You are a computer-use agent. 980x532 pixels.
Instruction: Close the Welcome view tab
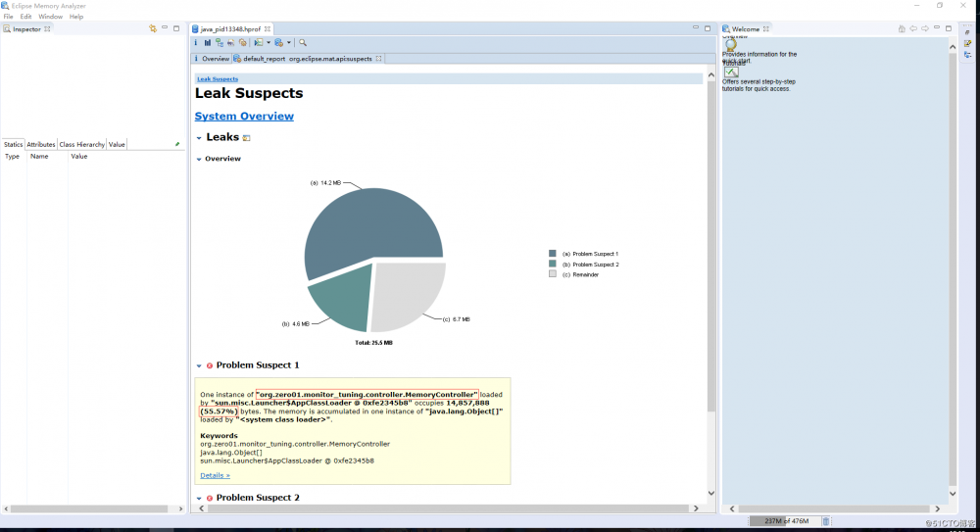pyautogui.click(x=765, y=28)
